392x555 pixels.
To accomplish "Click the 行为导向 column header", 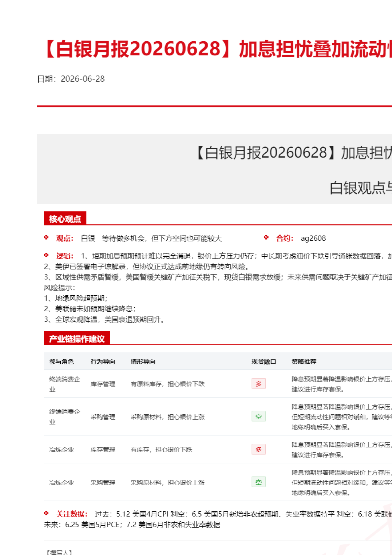I will tap(103, 361).
